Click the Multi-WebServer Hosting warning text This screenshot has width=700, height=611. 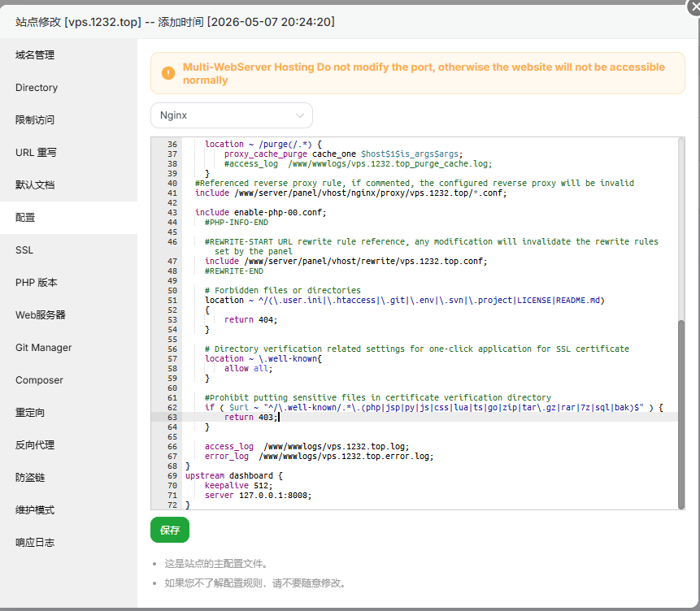pos(424,73)
